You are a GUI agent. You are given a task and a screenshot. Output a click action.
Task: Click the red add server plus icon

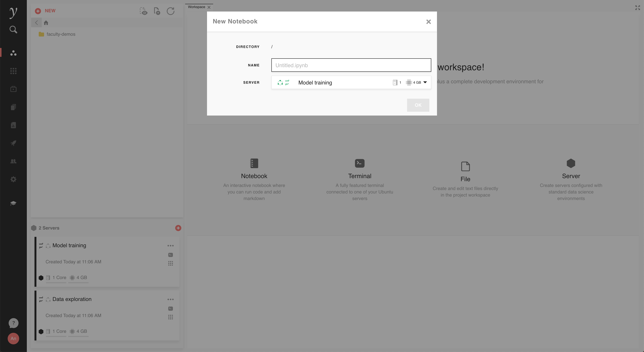[x=178, y=228]
